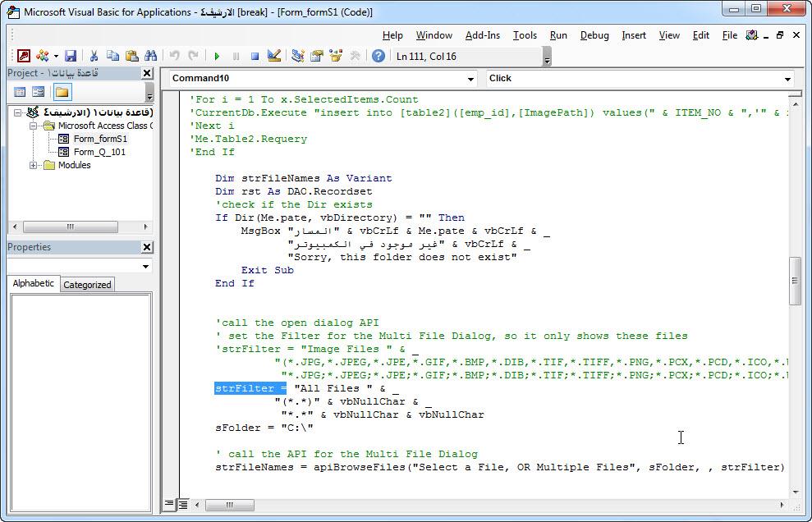Open Find with the binoculars icon
This screenshot has height=522, width=812.
pos(151,56)
